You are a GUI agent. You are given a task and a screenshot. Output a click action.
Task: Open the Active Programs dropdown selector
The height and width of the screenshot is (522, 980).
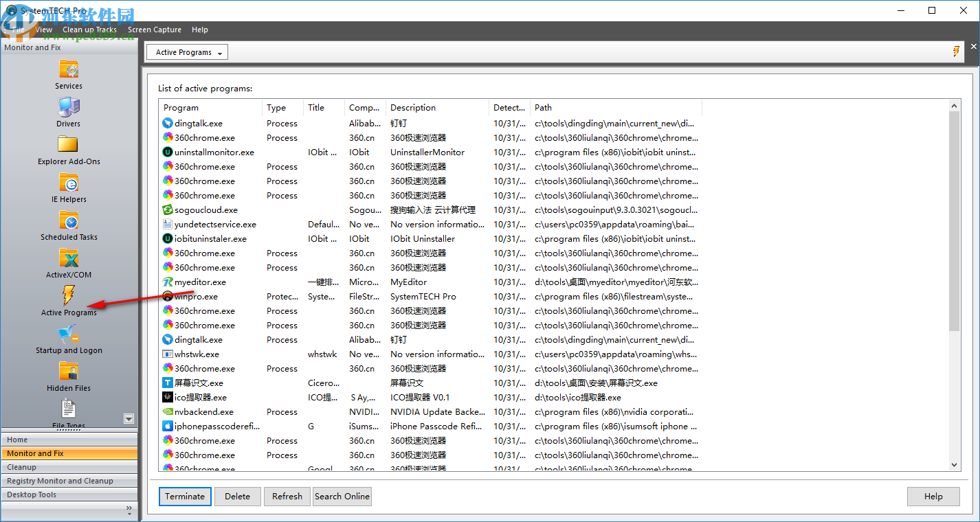point(186,52)
